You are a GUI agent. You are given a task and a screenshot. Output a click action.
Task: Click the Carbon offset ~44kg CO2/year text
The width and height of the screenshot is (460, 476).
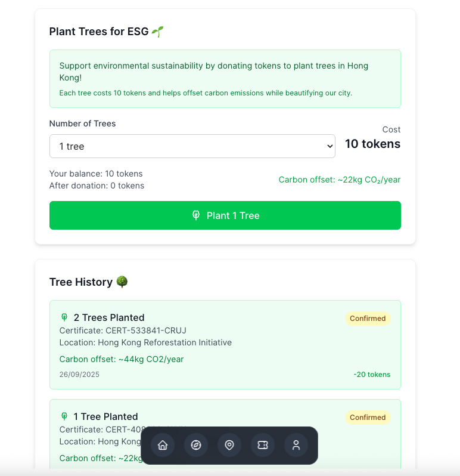122,359
